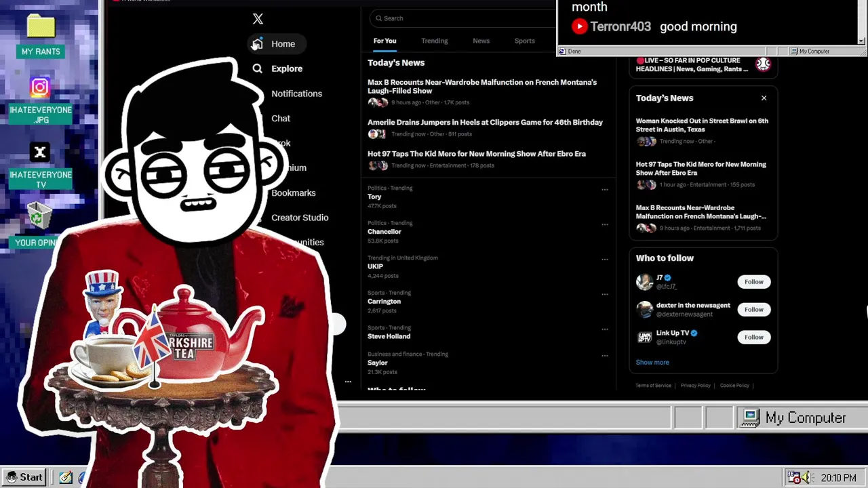This screenshot has width=868, height=488.
Task: Open the Start menu
Action: pos(24,477)
